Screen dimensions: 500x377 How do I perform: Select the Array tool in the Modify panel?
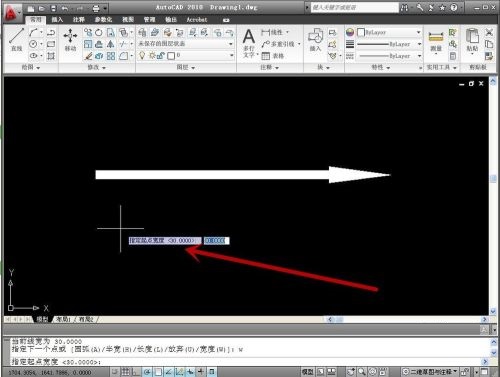111,56
